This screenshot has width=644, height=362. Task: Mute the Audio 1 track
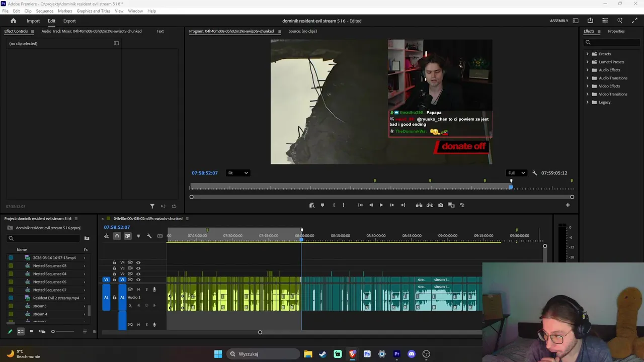click(138, 289)
